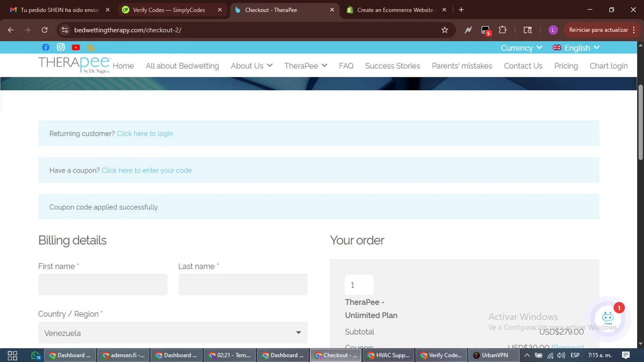Open Chart login nav item
The width and height of the screenshot is (644, 362).
coord(608,66)
